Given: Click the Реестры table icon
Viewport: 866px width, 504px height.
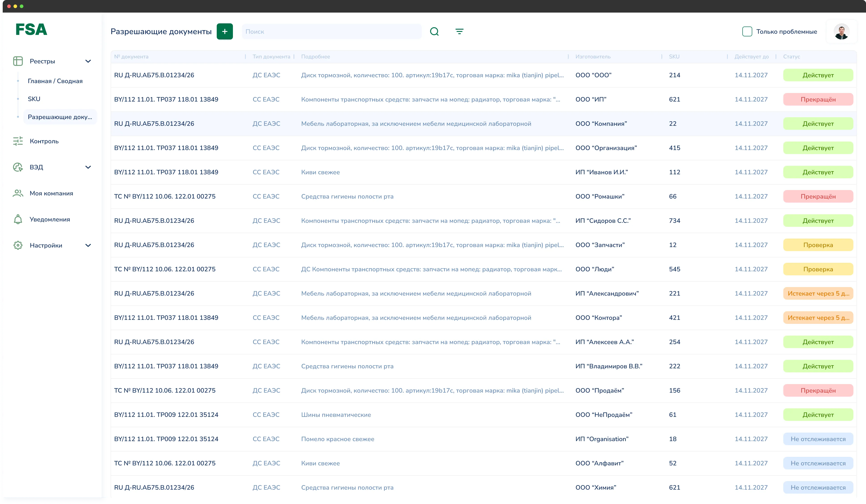Looking at the screenshot, I should pyautogui.click(x=18, y=61).
